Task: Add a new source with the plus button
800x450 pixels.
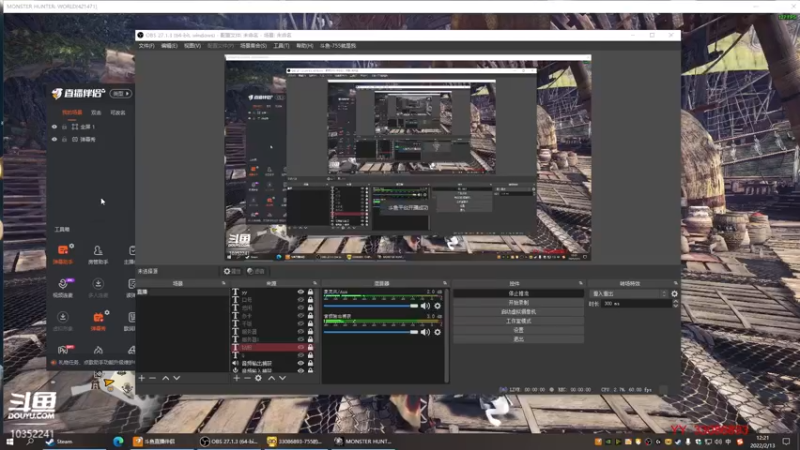Action: [x=236, y=378]
